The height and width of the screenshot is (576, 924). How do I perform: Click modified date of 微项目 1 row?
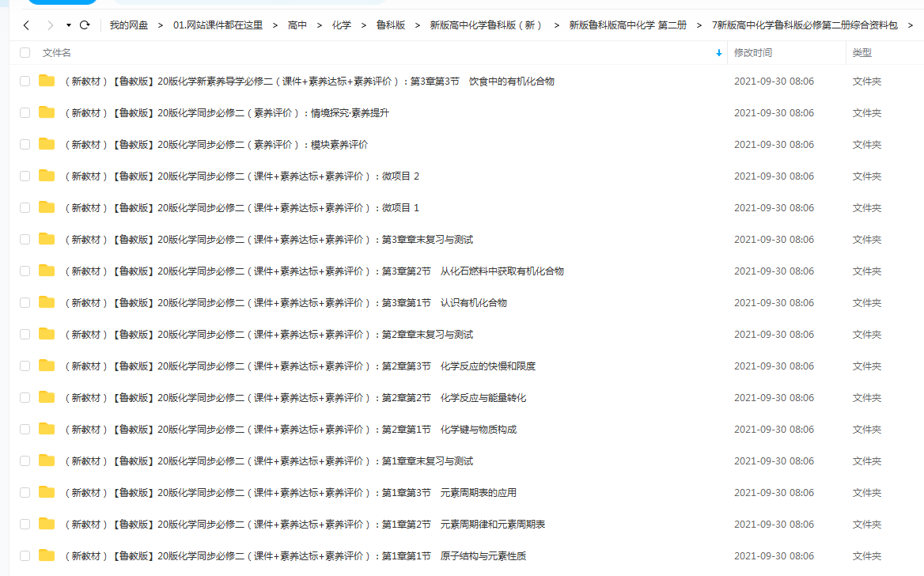point(774,208)
